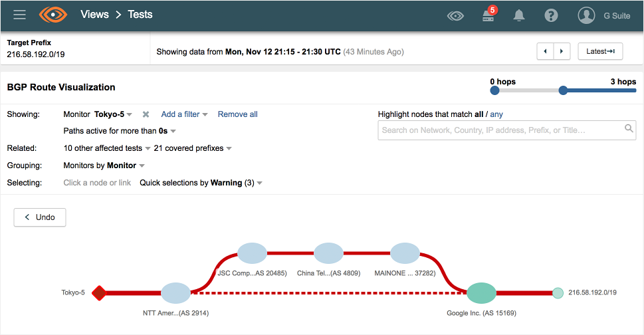Expand the Tokyo-5 monitor dropdown
The height and width of the screenshot is (335, 644).
point(130,115)
